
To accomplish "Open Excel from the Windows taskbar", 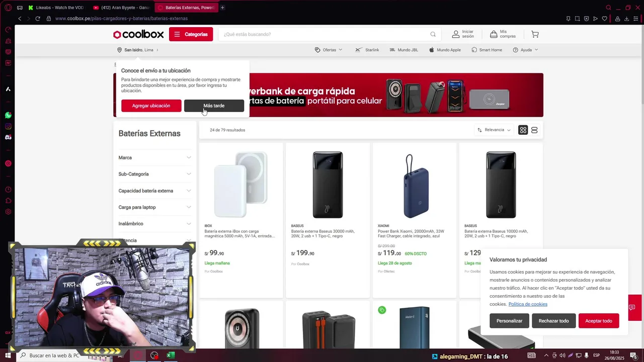I will click(171, 355).
